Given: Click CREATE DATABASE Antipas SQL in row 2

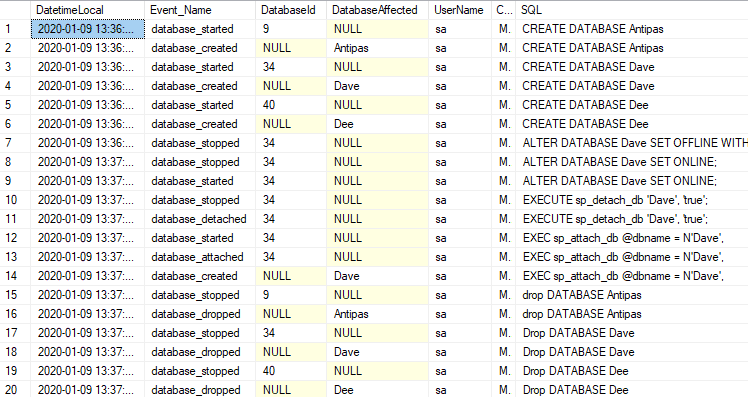Looking at the screenshot, I should pos(632,48).
